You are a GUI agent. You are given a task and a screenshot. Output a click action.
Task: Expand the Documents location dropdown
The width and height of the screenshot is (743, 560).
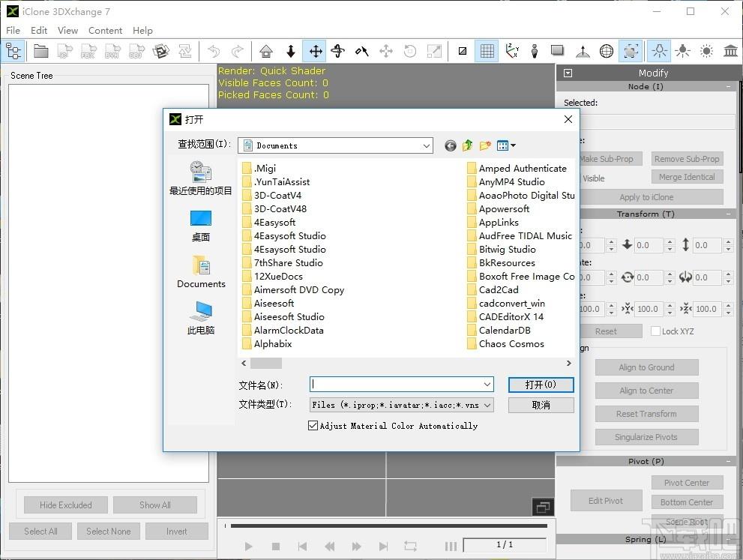[427, 146]
